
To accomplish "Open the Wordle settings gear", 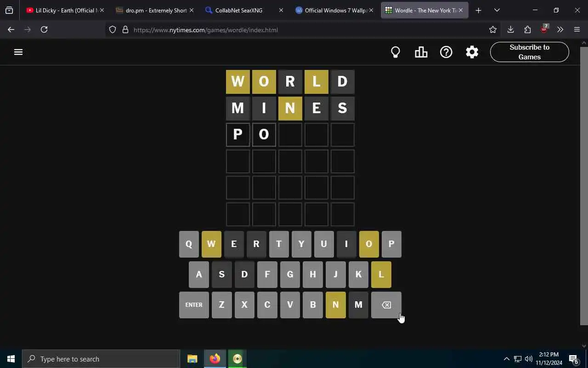I will [x=472, y=52].
